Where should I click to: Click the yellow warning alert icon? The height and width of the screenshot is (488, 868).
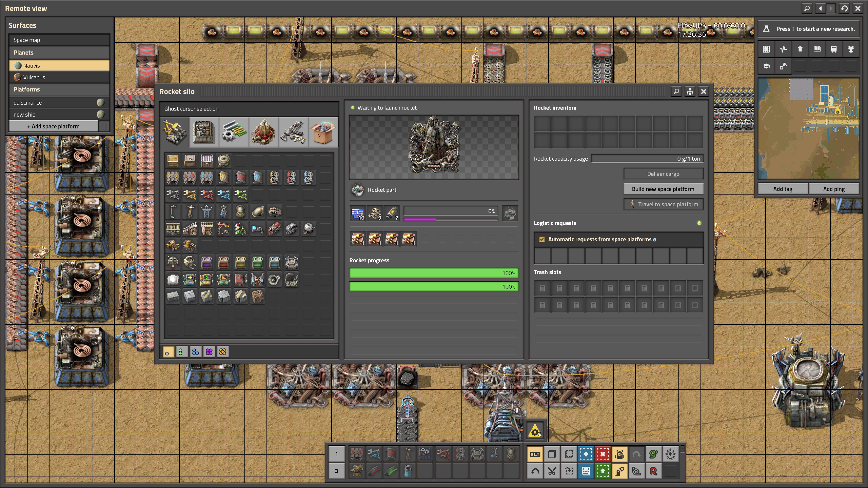[535, 431]
